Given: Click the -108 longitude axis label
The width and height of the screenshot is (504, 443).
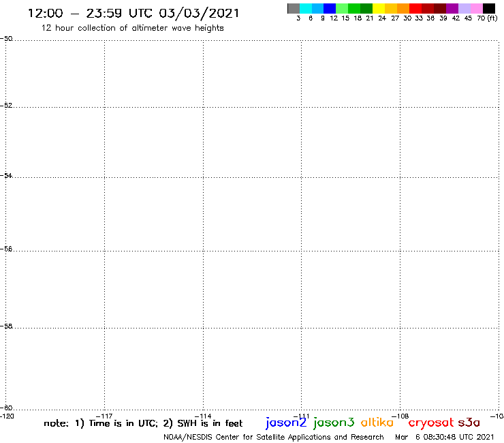Looking at the screenshot, I should (400, 416).
